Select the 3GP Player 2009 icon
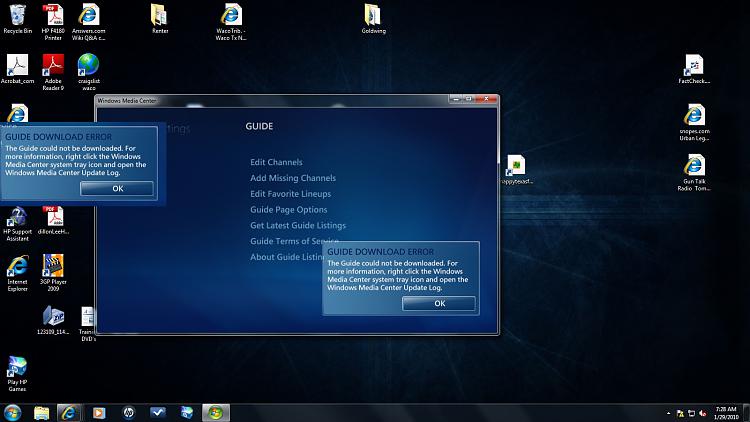This screenshot has width=750, height=422. pyautogui.click(x=53, y=273)
